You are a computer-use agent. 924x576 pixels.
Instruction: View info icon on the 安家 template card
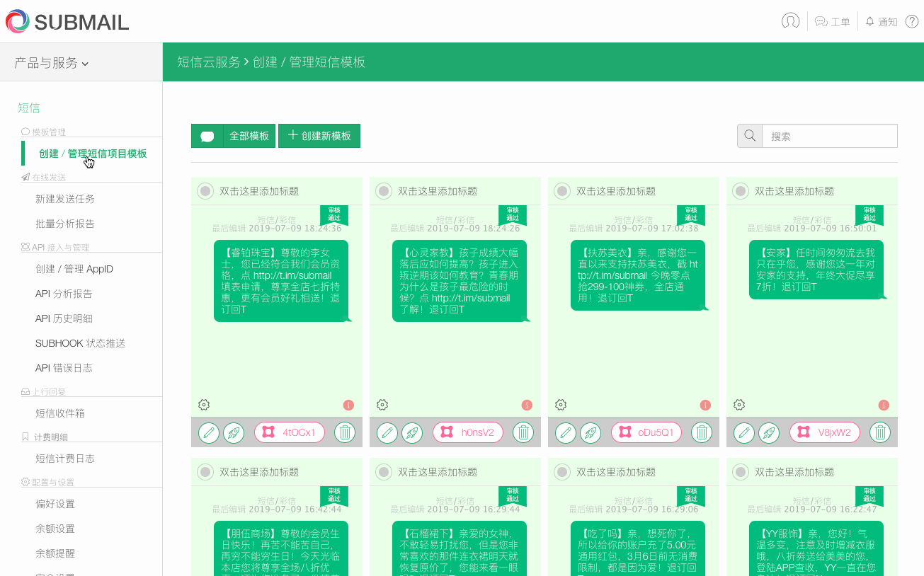884,405
